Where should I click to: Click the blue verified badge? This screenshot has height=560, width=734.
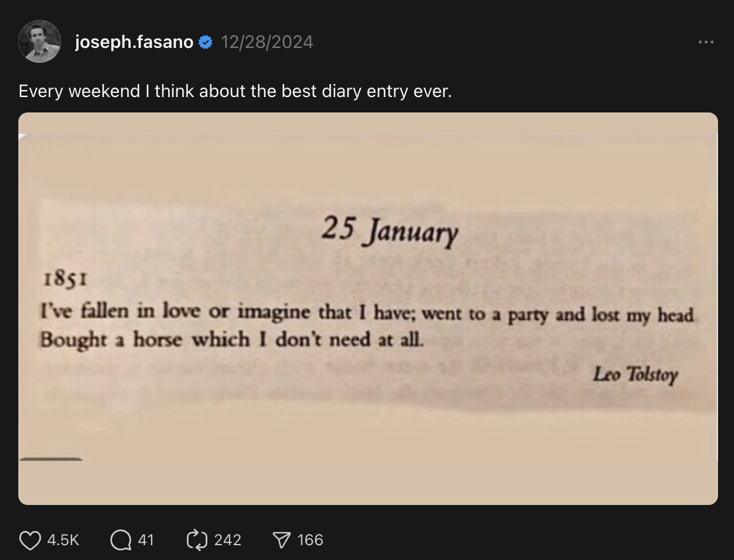point(205,42)
